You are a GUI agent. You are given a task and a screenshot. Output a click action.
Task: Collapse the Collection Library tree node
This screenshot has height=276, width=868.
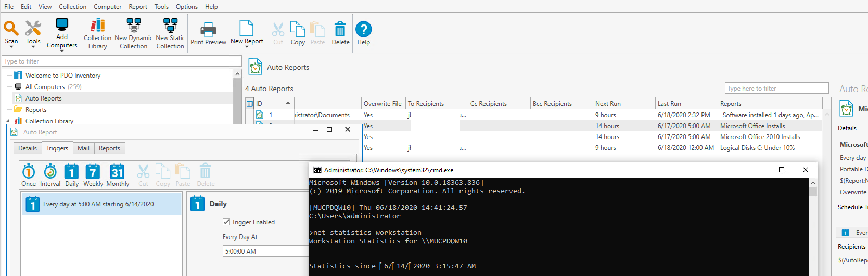click(8, 121)
